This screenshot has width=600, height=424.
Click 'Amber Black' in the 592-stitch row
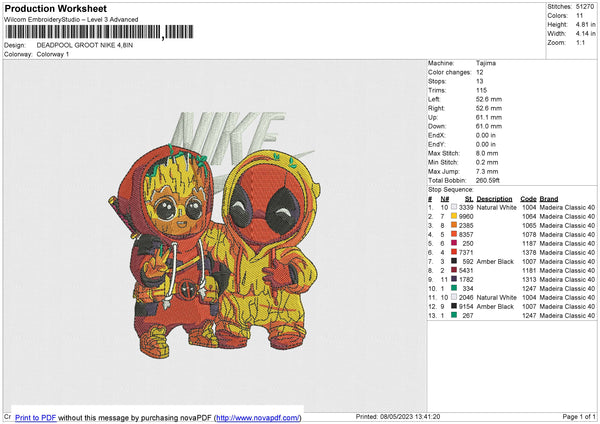[x=495, y=261]
